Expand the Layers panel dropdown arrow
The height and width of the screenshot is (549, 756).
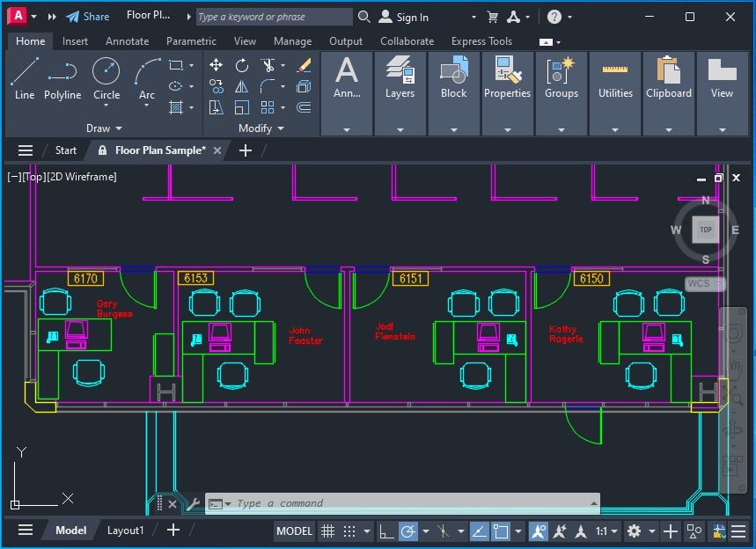point(400,129)
